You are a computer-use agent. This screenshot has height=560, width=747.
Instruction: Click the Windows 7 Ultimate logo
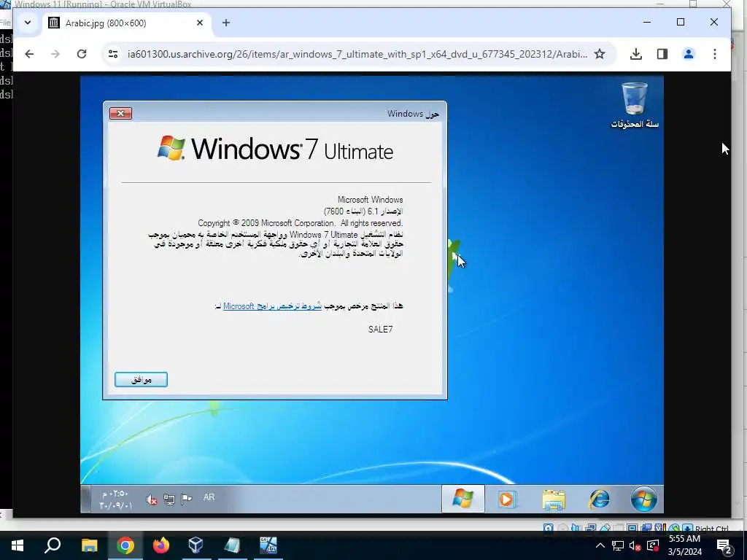pos(275,148)
